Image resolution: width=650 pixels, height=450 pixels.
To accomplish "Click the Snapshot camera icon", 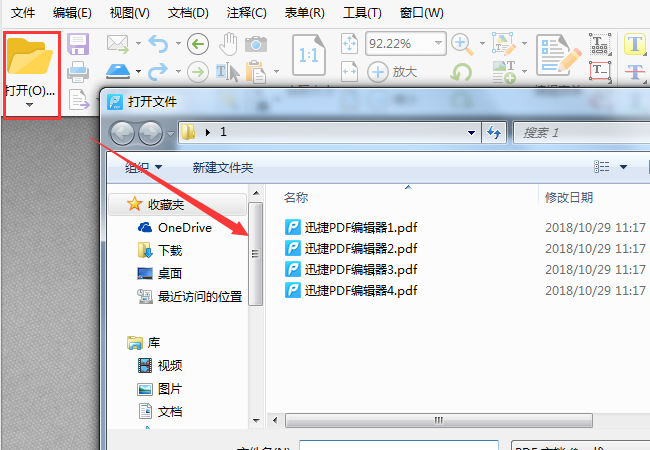I will pyautogui.click(x=256, y=44).
